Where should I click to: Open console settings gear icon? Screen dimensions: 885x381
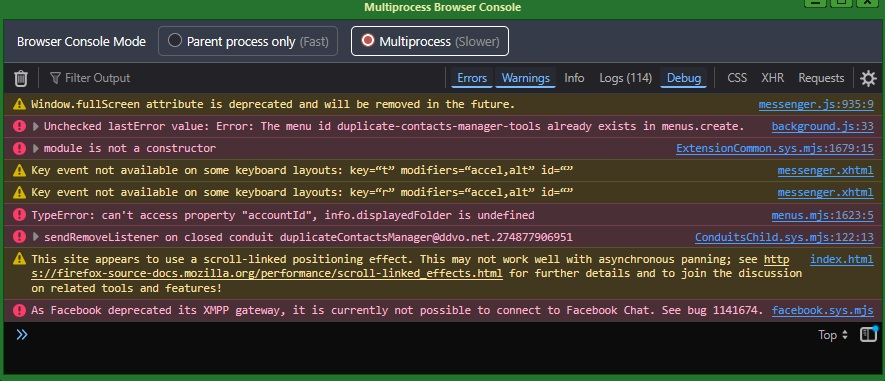click(868, 78)
